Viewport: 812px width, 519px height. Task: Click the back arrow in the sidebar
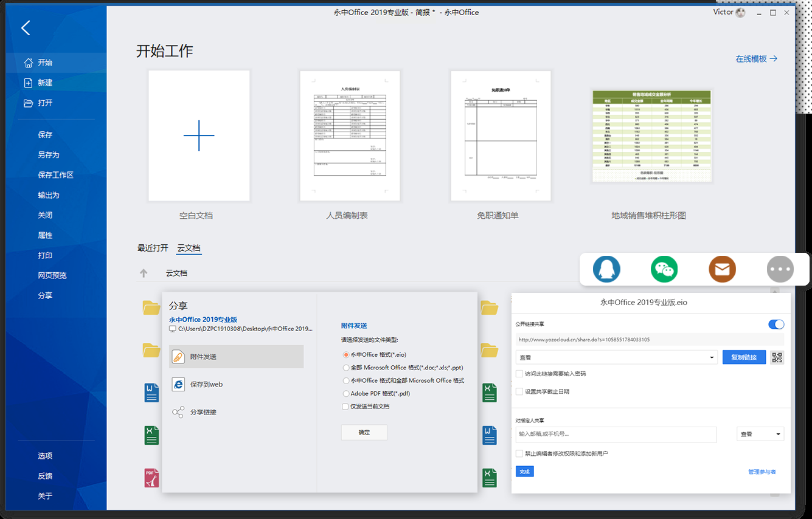(26, 28)
